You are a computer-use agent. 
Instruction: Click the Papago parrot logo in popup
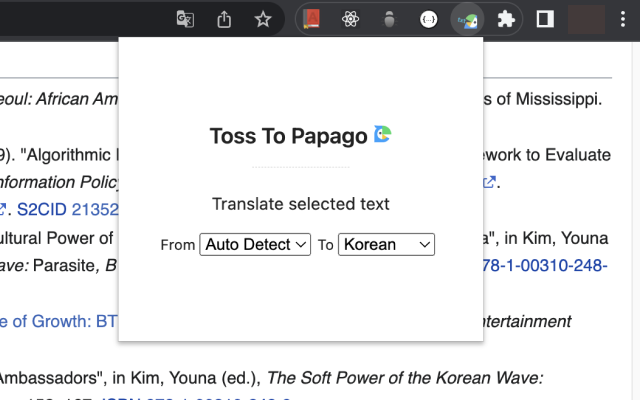point(383,134)
